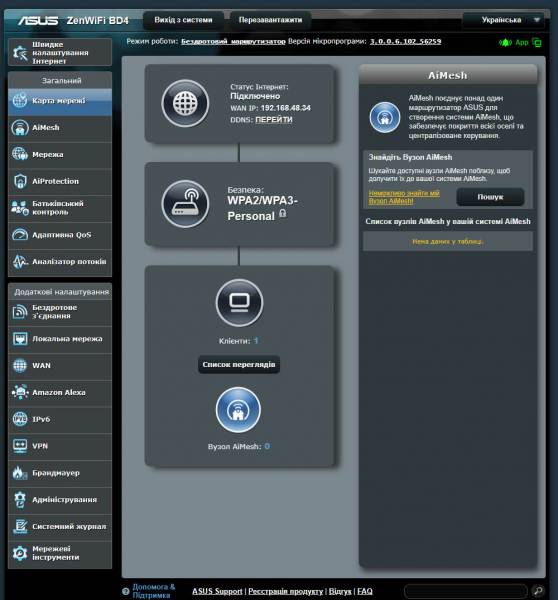Click the Перезавантажити reboot button
558x600 pixels.
270,20
